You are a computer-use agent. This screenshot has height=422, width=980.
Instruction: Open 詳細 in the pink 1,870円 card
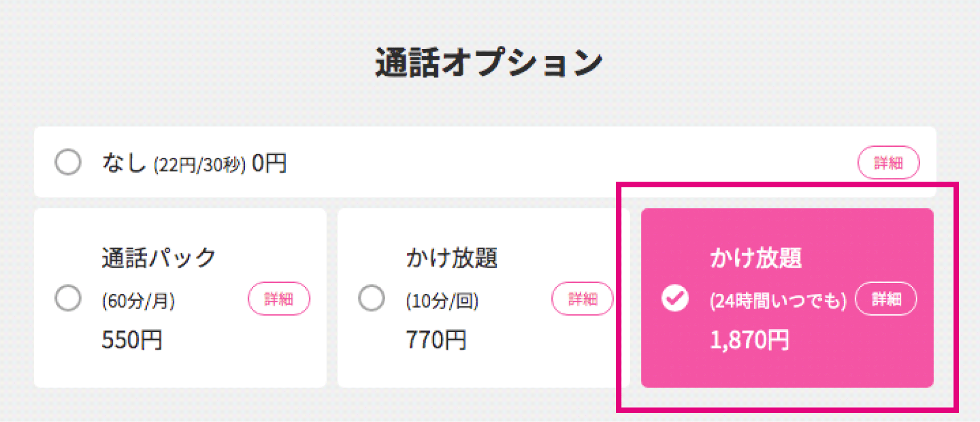[886, 298]
